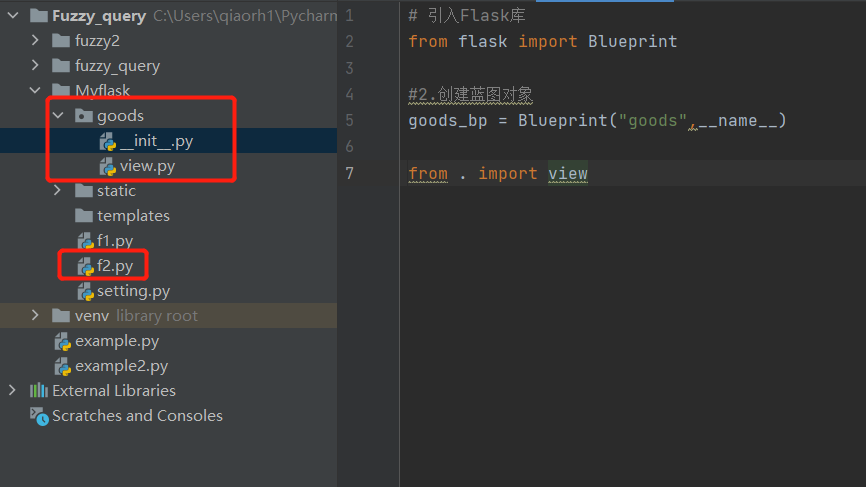Click the view.py Python file icon
This screenshot has height=487, width=866.
point(108,166)
